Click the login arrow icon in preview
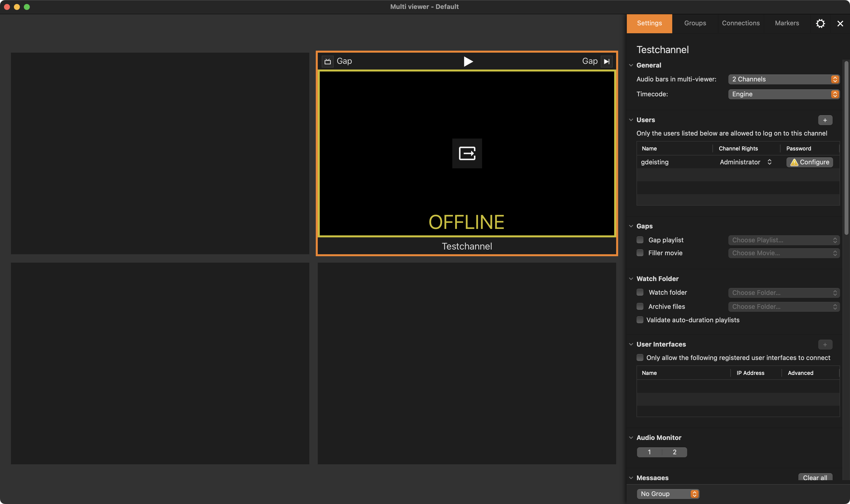 coord(467,153)
